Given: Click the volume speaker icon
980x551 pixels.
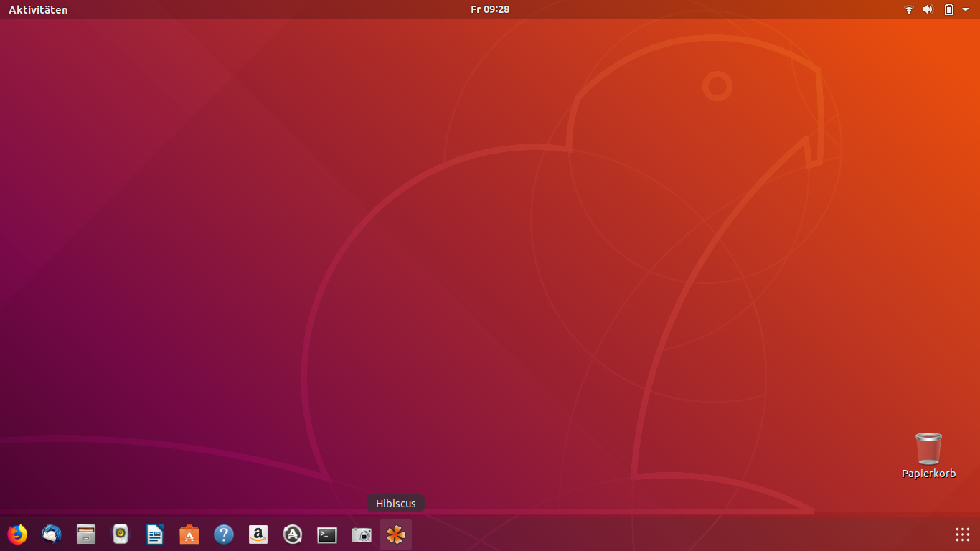Looking at the screenshot, I should pyautogui.click(x=928, y=9).
